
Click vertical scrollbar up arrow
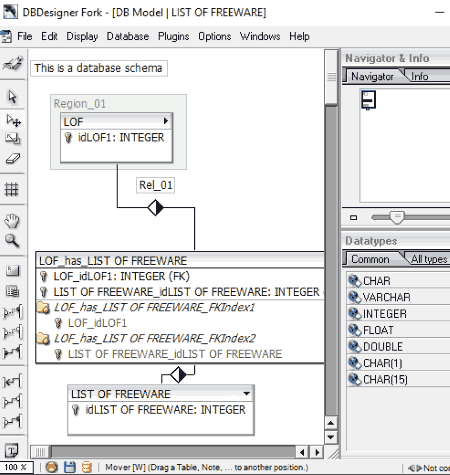coord(331,423)
